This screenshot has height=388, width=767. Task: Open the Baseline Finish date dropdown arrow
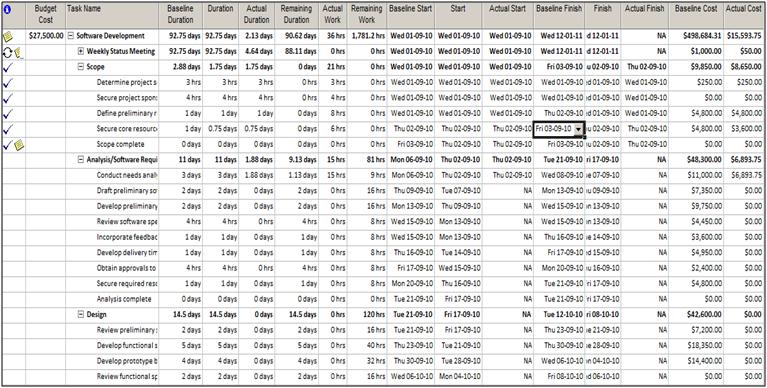(x=579, y=129)
